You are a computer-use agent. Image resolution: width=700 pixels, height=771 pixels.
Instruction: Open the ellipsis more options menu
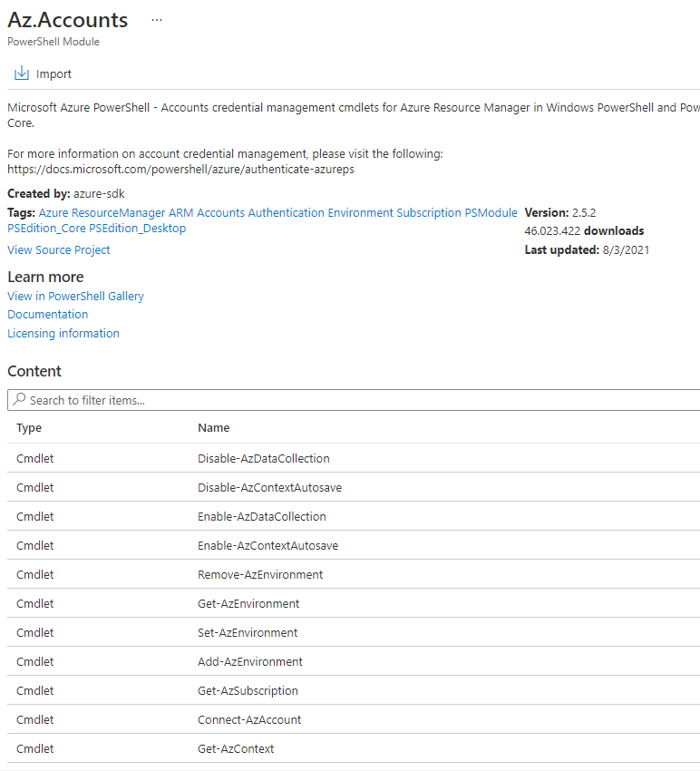coord(157,20)
